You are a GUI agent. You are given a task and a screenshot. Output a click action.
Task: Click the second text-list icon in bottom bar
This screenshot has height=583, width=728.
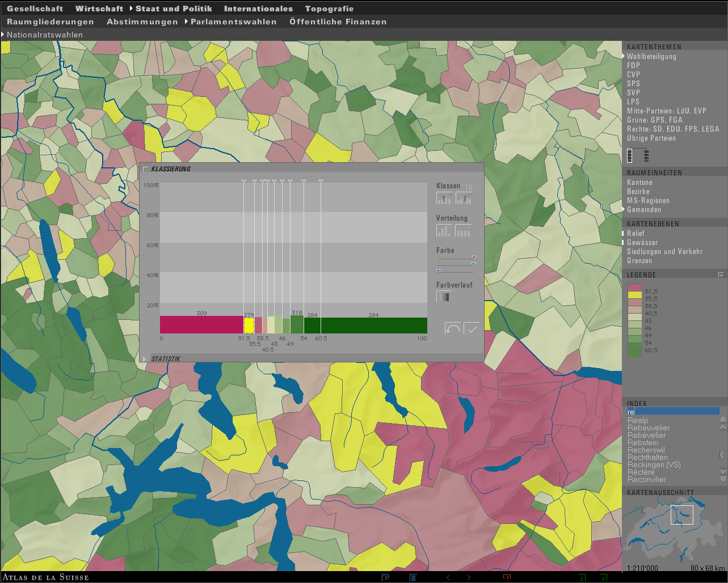point(413,577)
